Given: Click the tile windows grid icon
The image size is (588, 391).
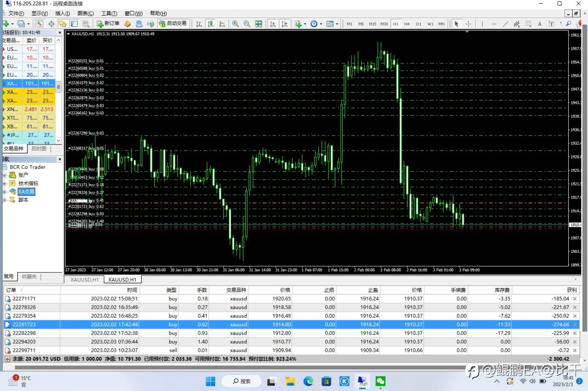Looking at the screenshot, I should tap(259, 24).
